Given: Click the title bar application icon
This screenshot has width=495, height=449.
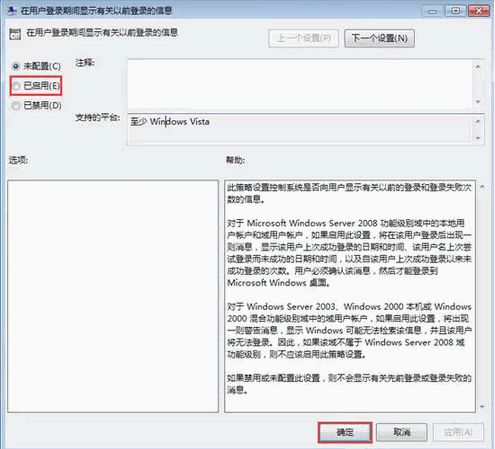Looking at the screenshot, I should coord(11,10).
